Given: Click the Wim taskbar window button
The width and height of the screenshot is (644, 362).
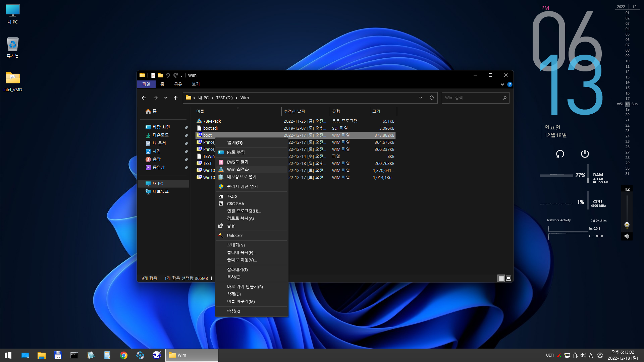Looking at the screenshot, I should [192, 355].
